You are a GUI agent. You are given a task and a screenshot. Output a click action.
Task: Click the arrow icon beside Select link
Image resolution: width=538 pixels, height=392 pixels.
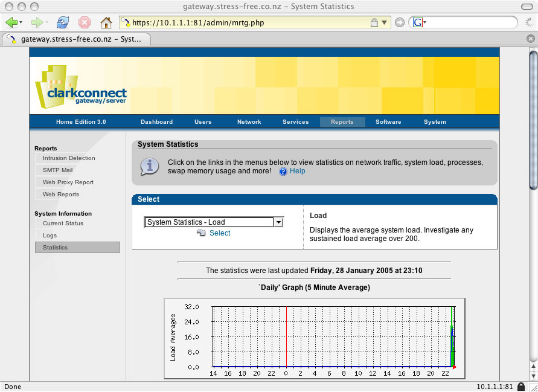point(201,233)
